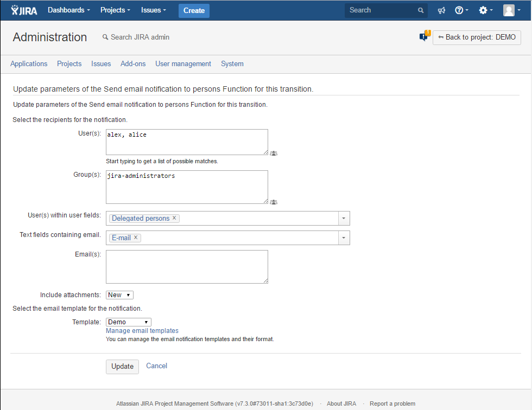532x410 pixels.
Task: Remove the Delegated persons tag
Action: (x=174, y=218)
